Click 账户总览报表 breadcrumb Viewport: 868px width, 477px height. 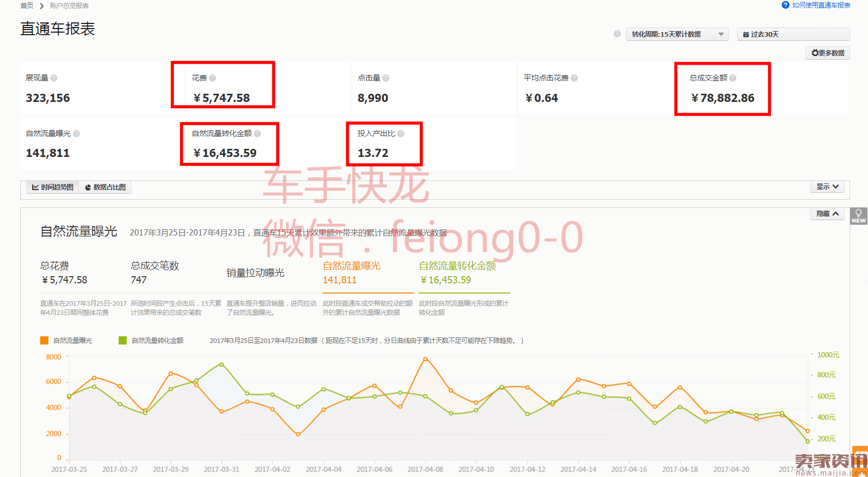click(x=69, y=6)
